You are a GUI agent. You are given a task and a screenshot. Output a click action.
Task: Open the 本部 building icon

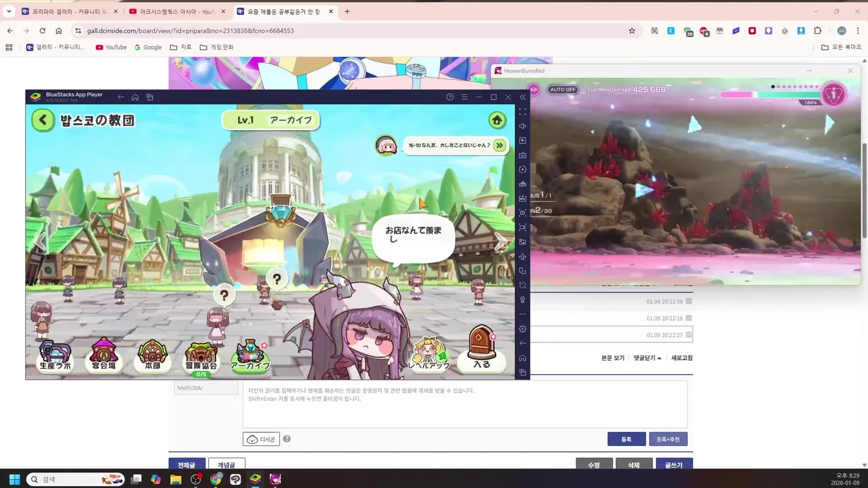(x=153, y=355)
